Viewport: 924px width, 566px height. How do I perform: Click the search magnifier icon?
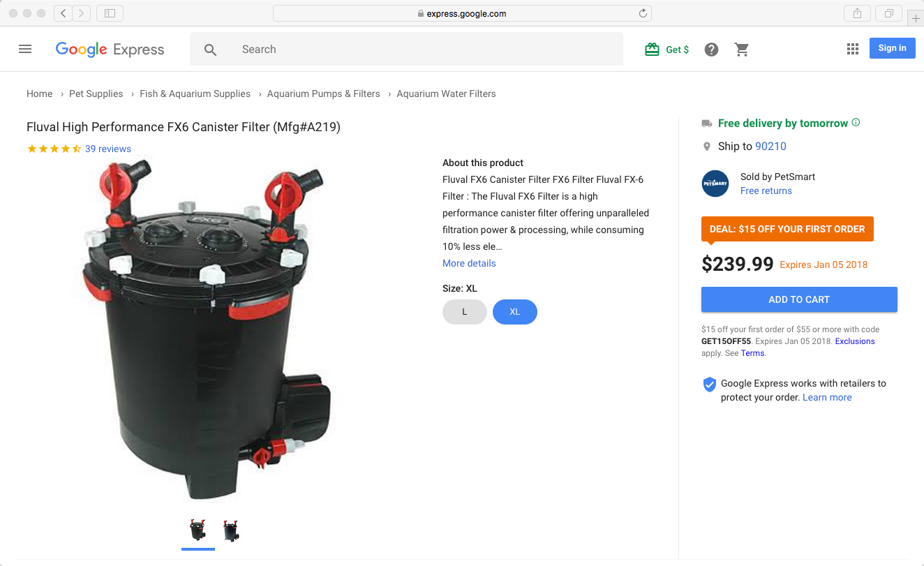210,50
